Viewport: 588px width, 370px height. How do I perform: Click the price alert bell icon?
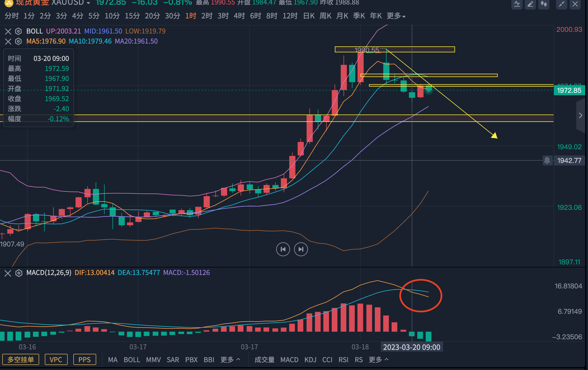click(x=547, y=160)
